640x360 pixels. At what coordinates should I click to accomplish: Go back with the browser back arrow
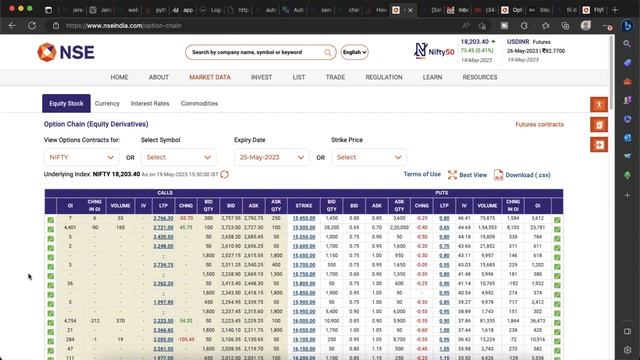[x=12, y=25]
